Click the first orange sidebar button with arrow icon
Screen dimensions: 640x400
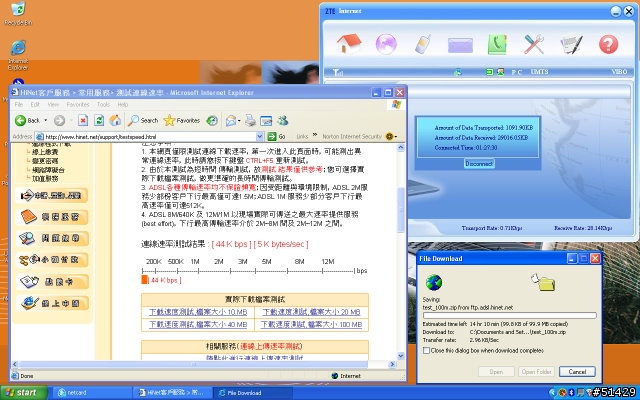point(51,196)
